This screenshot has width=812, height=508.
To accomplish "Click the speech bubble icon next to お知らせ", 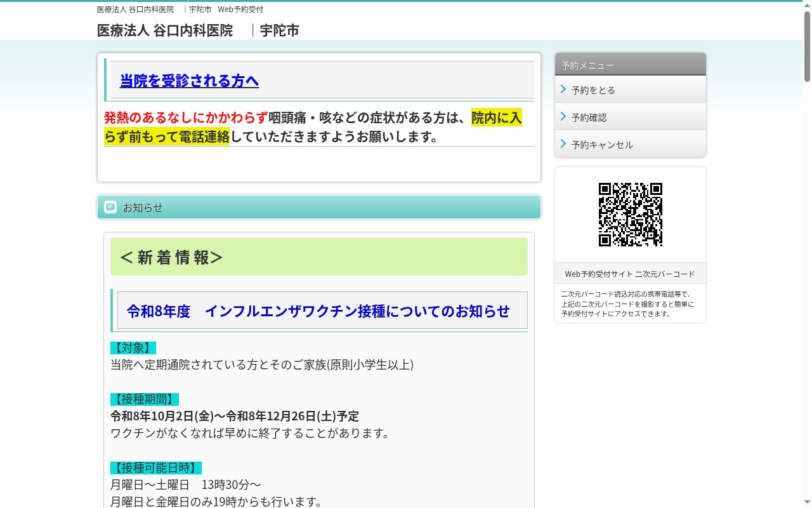I will pos(110,207).
